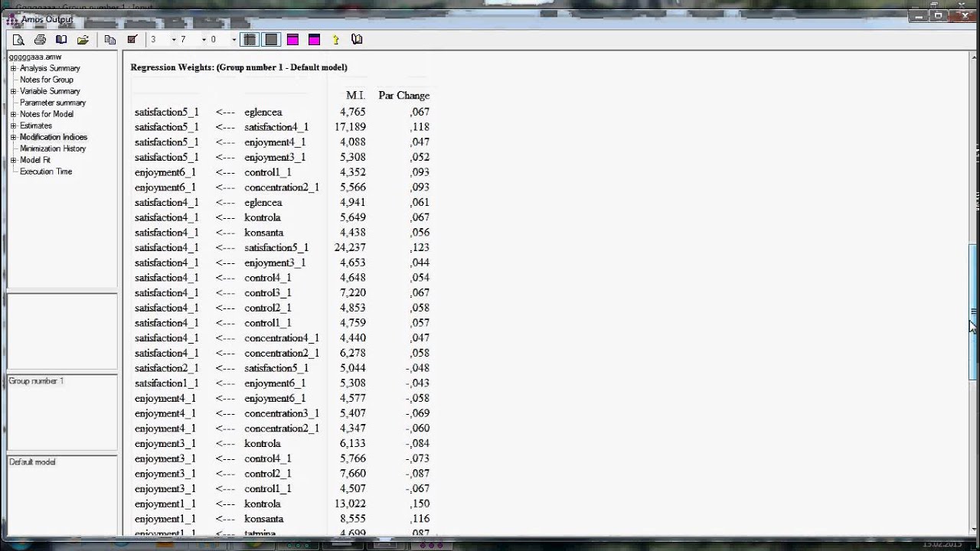Open table margin dropdown showing 0
Image resolution: width=980 pixels, height=551 pixels.
coord(234,40)
